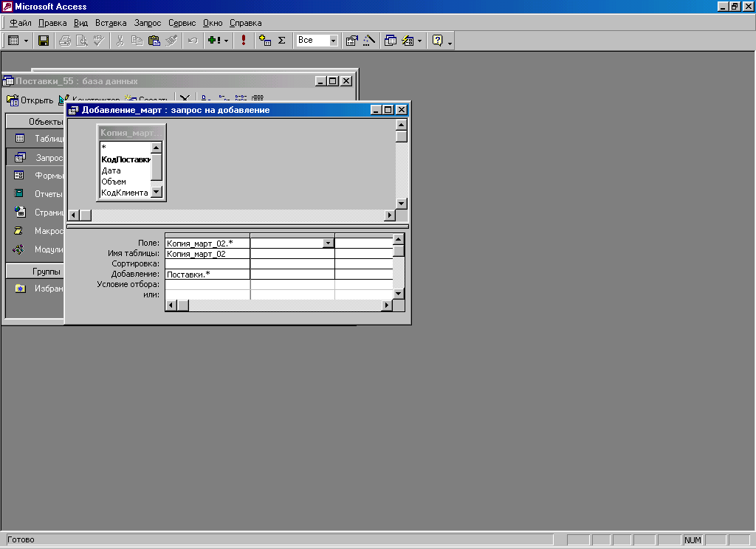This screenshot has height=549, width=756.
Task: Open the query Properties icon
Action: (x=352, y=41)
